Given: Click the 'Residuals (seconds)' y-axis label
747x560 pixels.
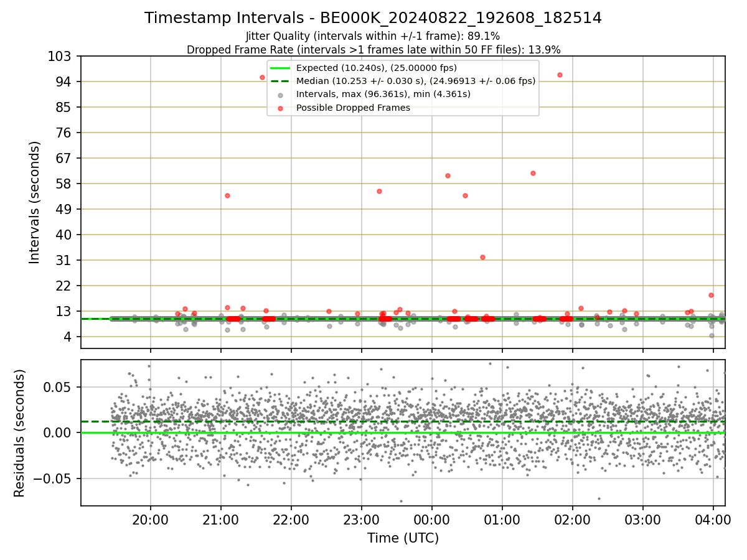Looking at the screenshot, I should coord(20,433).
